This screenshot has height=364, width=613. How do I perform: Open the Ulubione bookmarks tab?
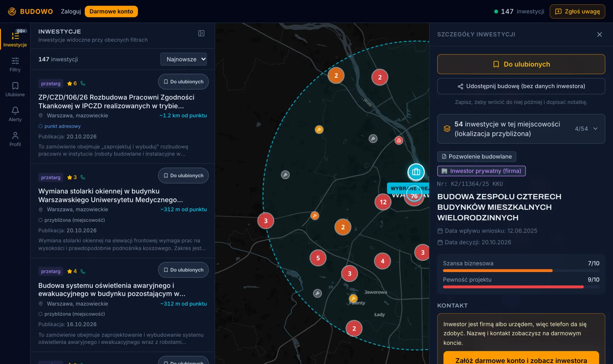pos(15,89)
